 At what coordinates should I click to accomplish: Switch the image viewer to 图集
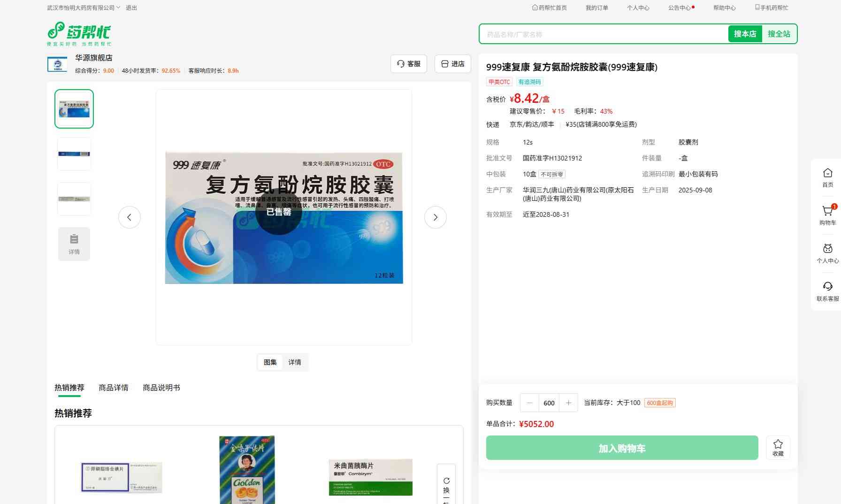[270, 362]
